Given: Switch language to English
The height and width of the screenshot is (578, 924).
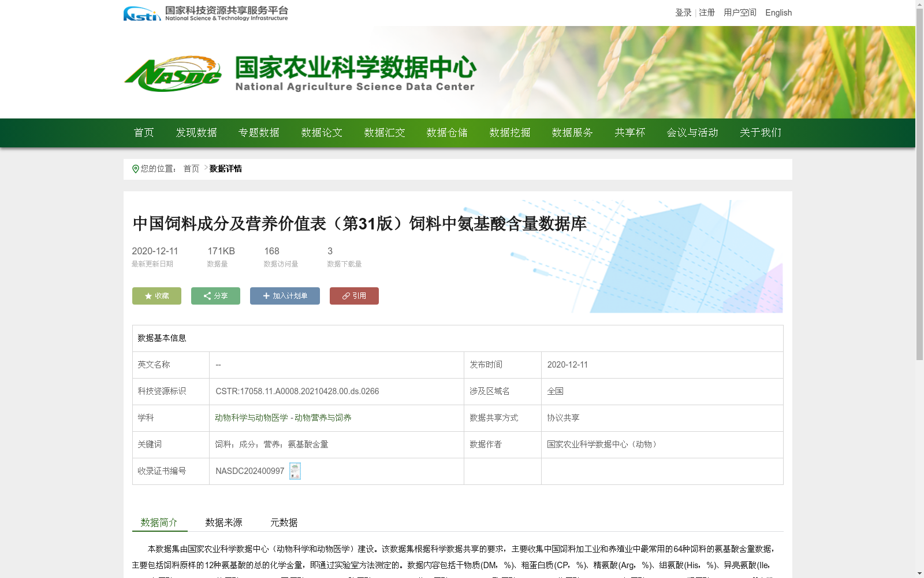Looking at the screenshot, I should [x=778, y=13].
